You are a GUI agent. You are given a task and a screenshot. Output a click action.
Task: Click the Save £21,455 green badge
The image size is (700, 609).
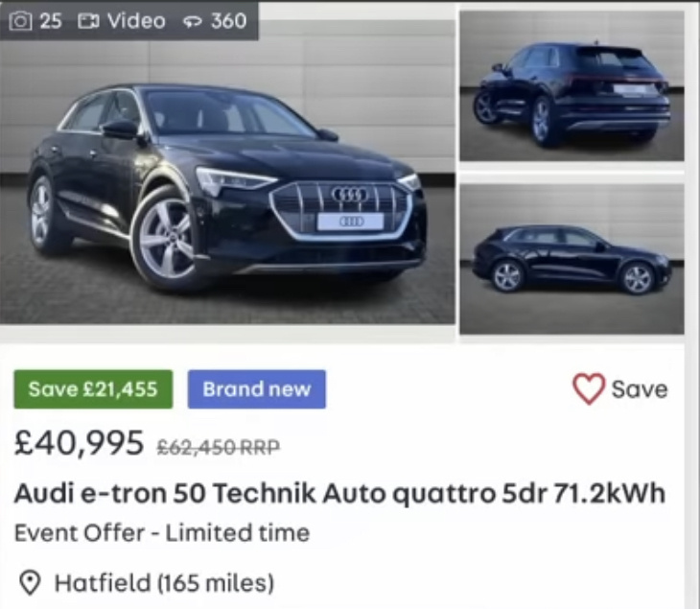93,389
